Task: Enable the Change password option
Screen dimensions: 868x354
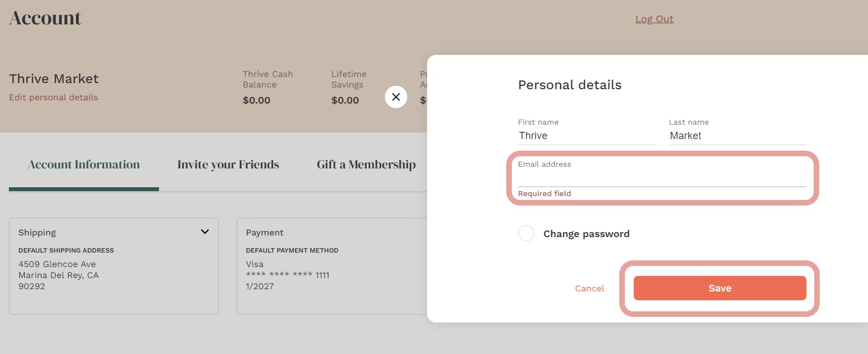Action: coord(526,233)
